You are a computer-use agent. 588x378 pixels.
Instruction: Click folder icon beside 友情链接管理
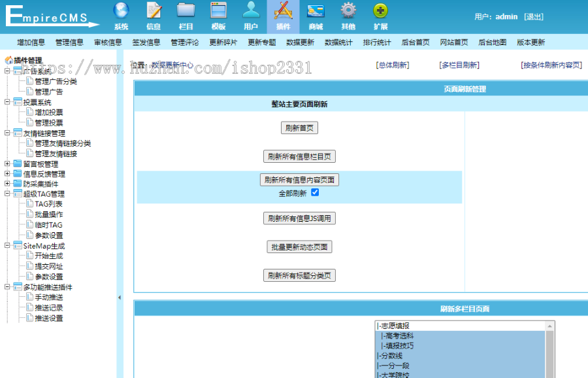click(x=18, y=133)
